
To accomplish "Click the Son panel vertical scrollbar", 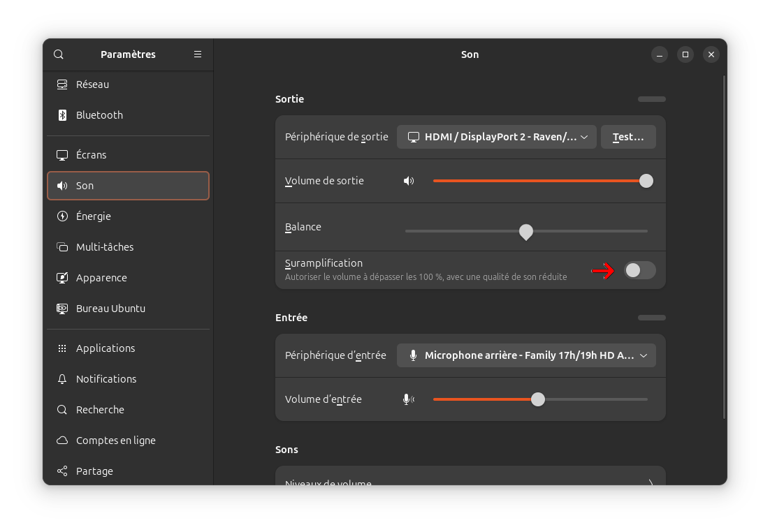I will (x=725, y=247).
